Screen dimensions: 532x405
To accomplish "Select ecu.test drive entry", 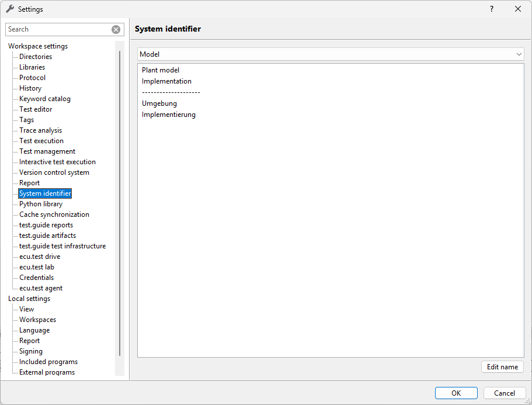I will click(40, 257).
